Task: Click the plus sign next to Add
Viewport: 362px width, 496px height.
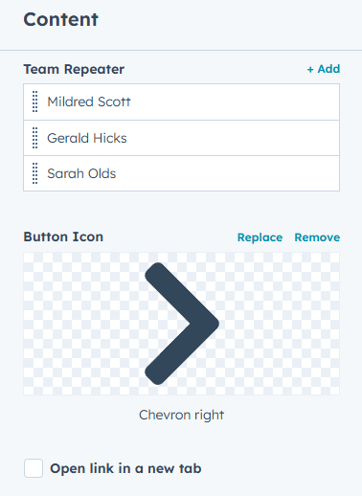Action: pos(310,69)
